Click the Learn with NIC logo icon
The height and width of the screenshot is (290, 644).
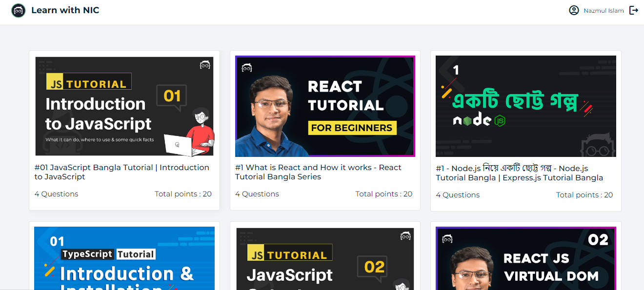coord(18,10)
